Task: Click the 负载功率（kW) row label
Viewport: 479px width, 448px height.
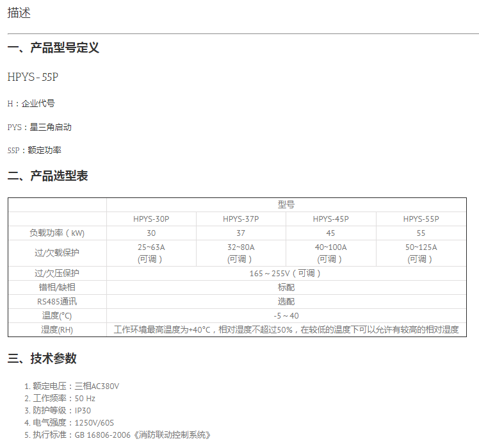Action: click(x=57, y=233)
